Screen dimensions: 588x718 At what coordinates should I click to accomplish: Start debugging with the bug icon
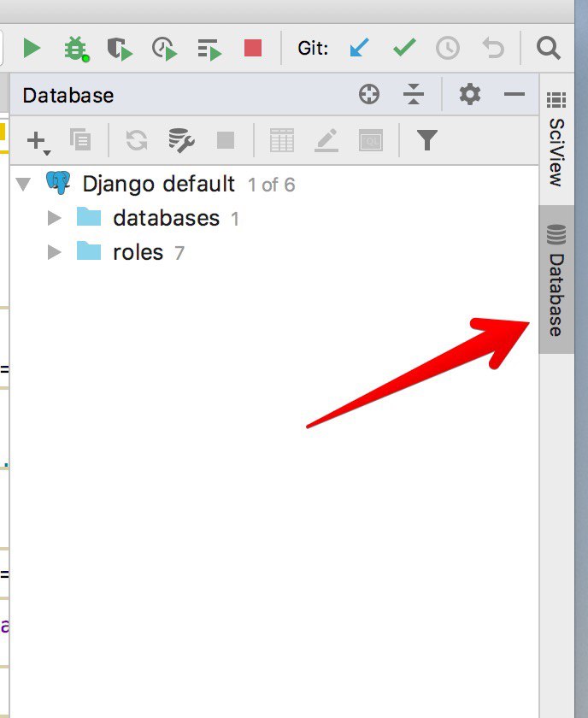76,48
